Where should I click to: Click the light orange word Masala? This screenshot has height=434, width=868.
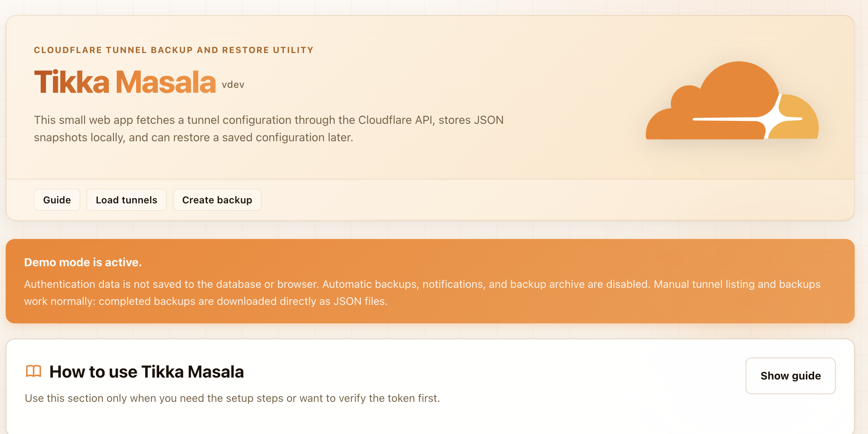[166, 82]
